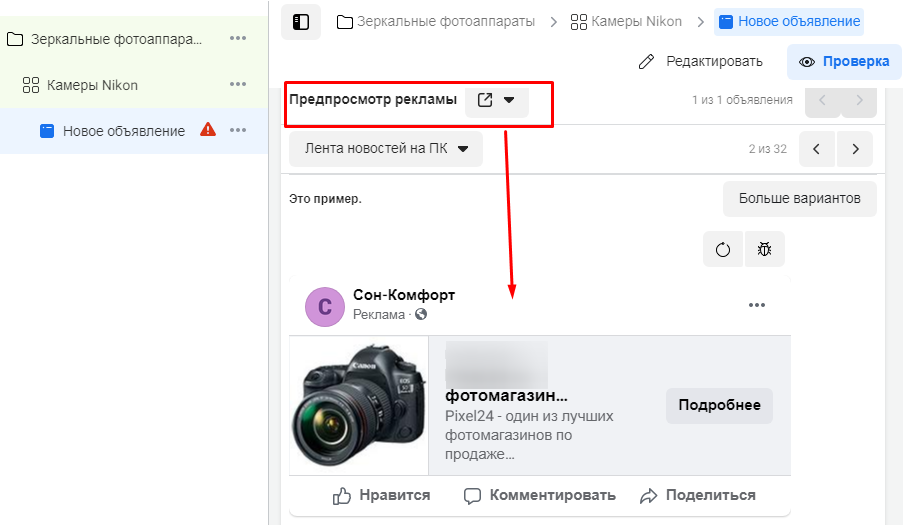Open options for Новое объявление row
The image size is (903, 525).
click(238, 130)
